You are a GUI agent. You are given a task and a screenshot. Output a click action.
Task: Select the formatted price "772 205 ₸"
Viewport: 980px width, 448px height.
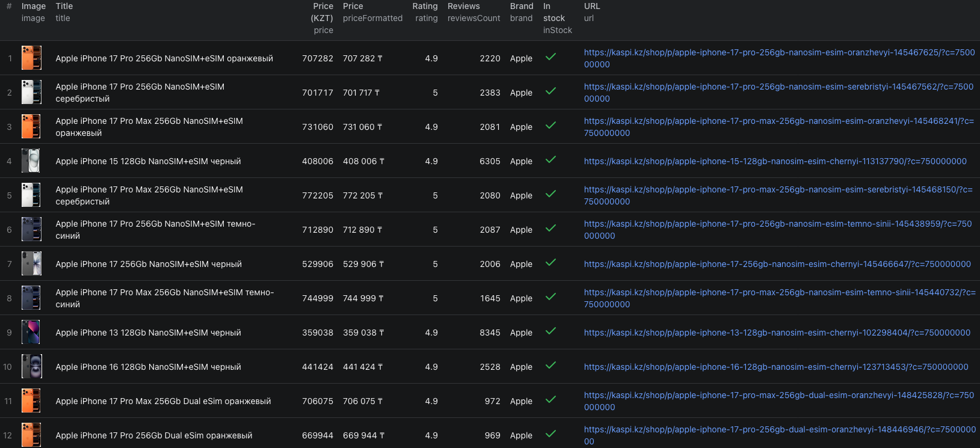tap(363, 195)
